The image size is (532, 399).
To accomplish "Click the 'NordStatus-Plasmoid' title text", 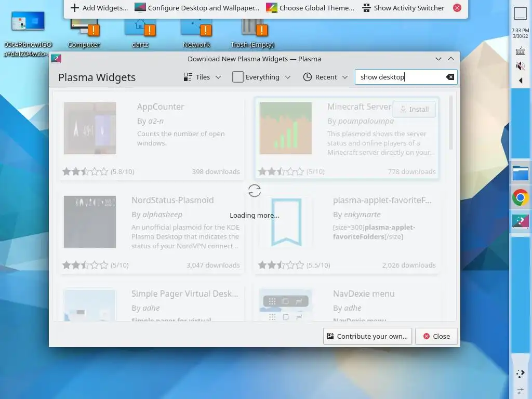I will [172, 200].
